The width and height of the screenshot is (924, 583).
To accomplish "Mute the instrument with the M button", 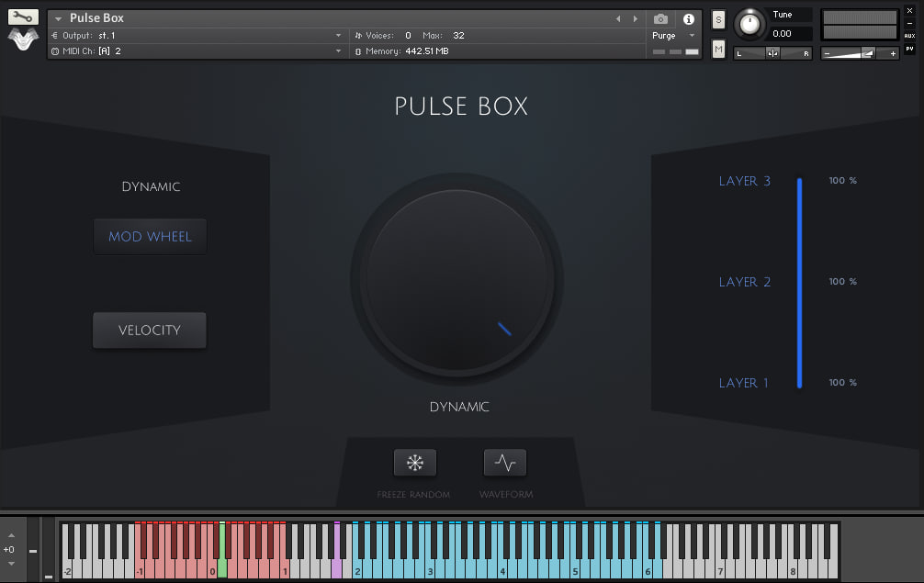I will (x=717, y=49).
